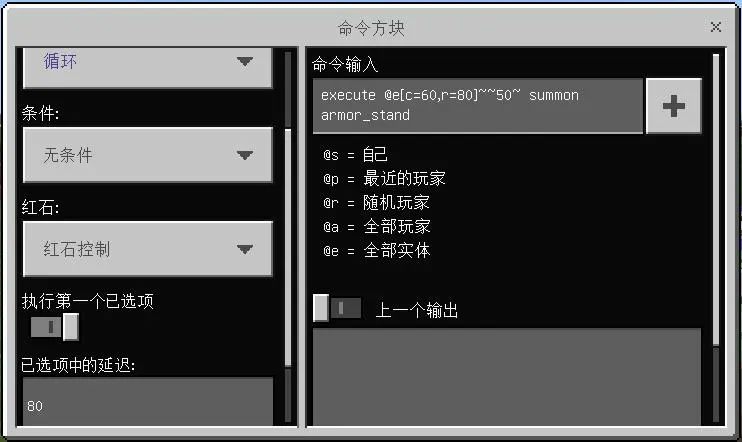The width and height of the screenshot is (742, 442).
Task: Open the 循环 block type dropdown
Action: 148,67
